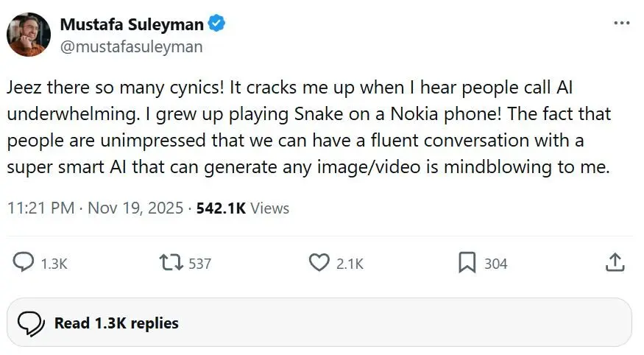This screenshot has height=355, width=644.
Task: Click the word "Views" after 542.1K
Action: pyautogui.click(x=270, y=208)
